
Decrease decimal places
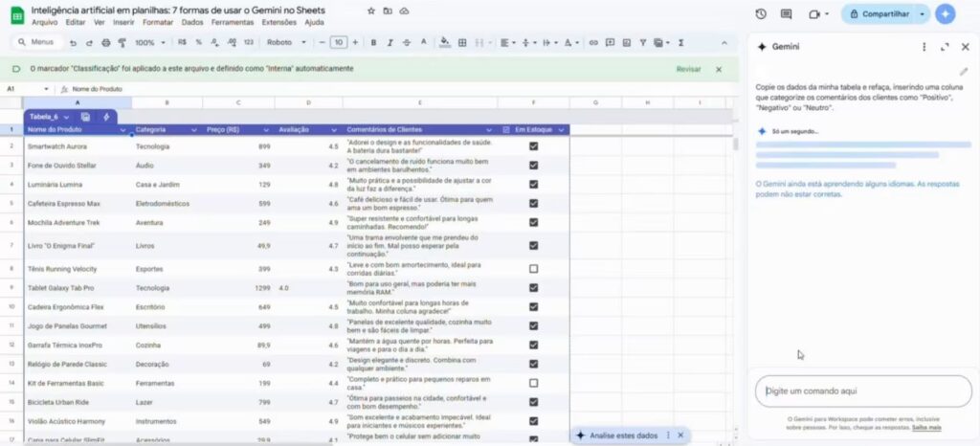pos(215,42)
